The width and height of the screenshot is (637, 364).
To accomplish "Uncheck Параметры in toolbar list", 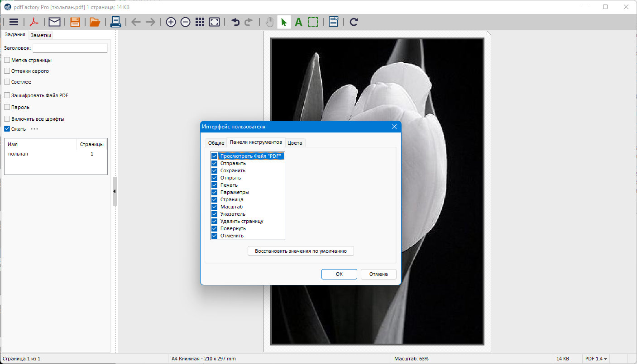I will click(215, 192).
